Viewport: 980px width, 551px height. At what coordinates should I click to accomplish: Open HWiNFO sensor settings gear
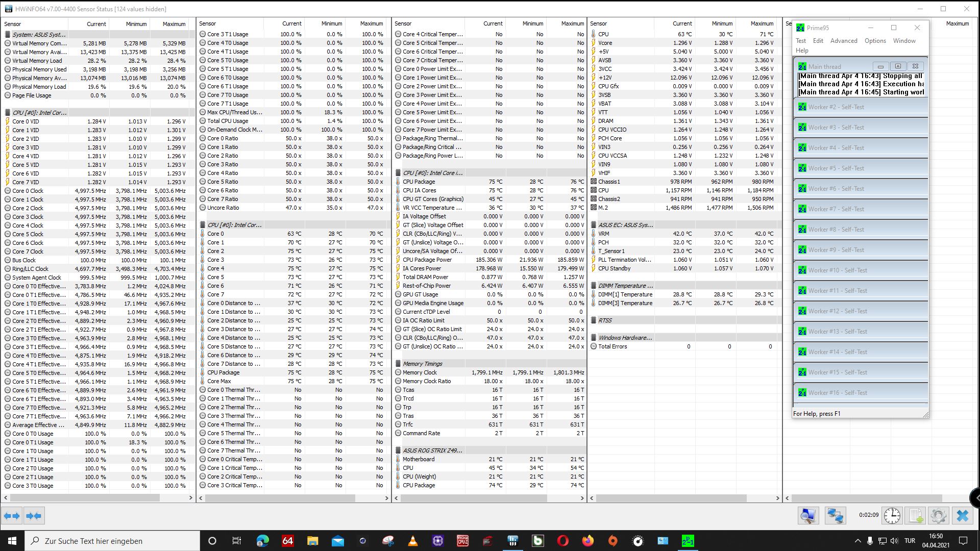click(x=939, y=516)
